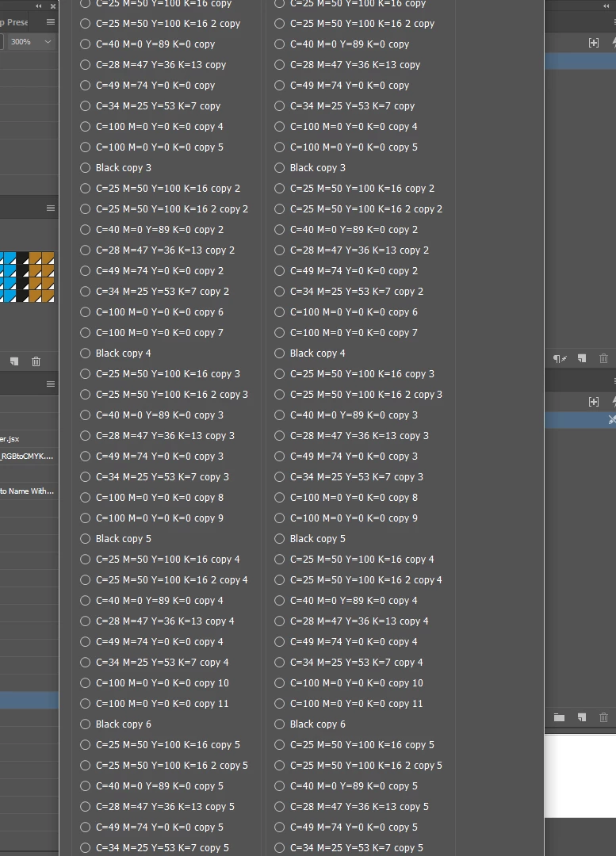Select the 'to Name With...' script entry
616x856 pixels.
click(29, 491)
